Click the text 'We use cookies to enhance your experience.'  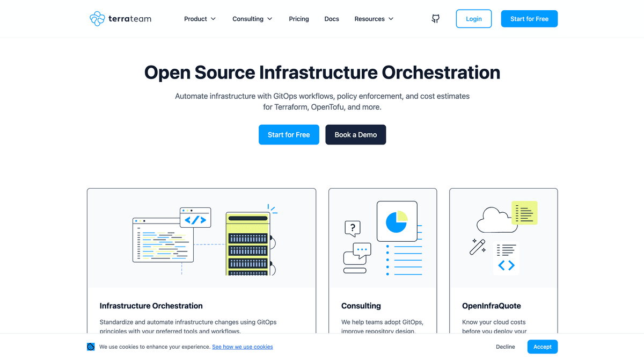pos(155,347)
